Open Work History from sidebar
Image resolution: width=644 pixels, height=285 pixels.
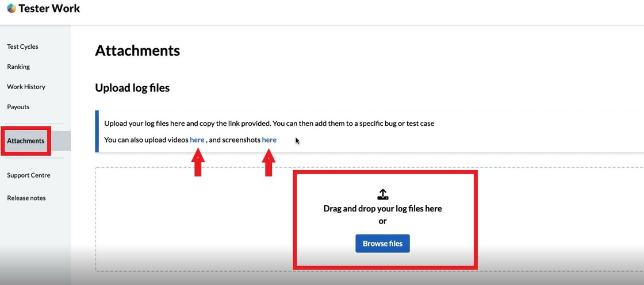(x=26, y=87)
